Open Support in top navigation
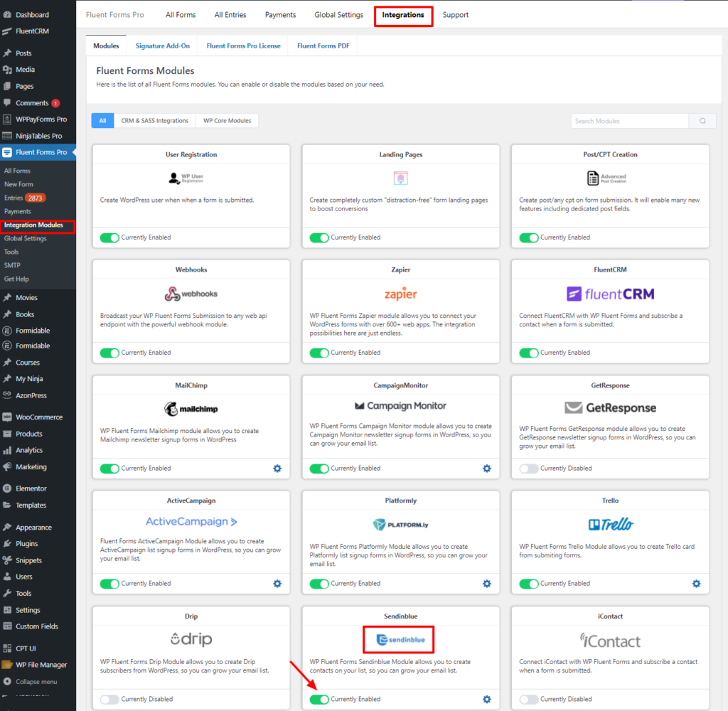 (456, 15)
